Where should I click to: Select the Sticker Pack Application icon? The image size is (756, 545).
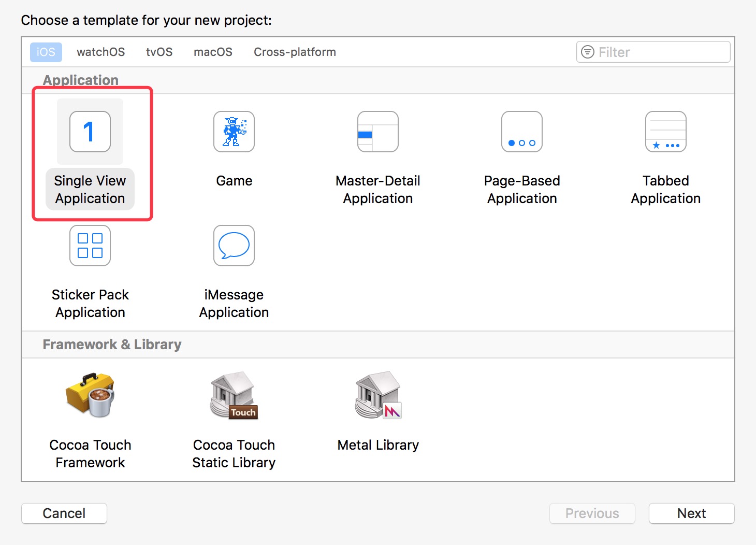click(x=90, y=246)
